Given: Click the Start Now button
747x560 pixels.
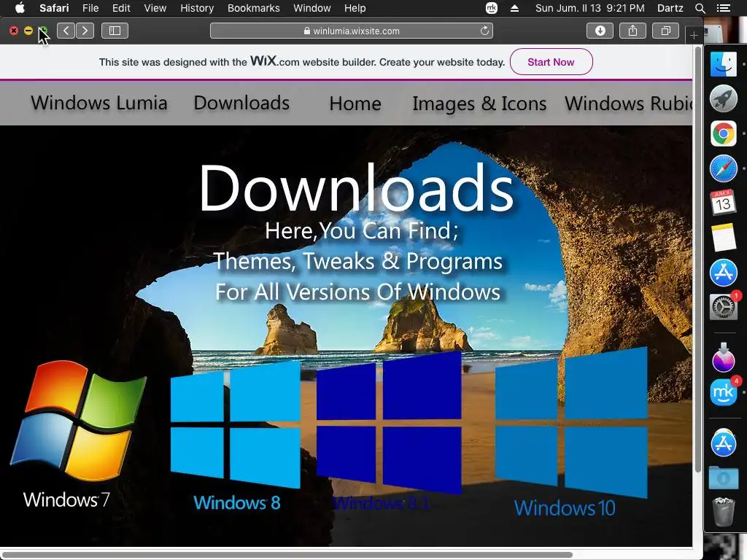Looking at the screenshot, I should pyautogui.click(x=551, y=62).
